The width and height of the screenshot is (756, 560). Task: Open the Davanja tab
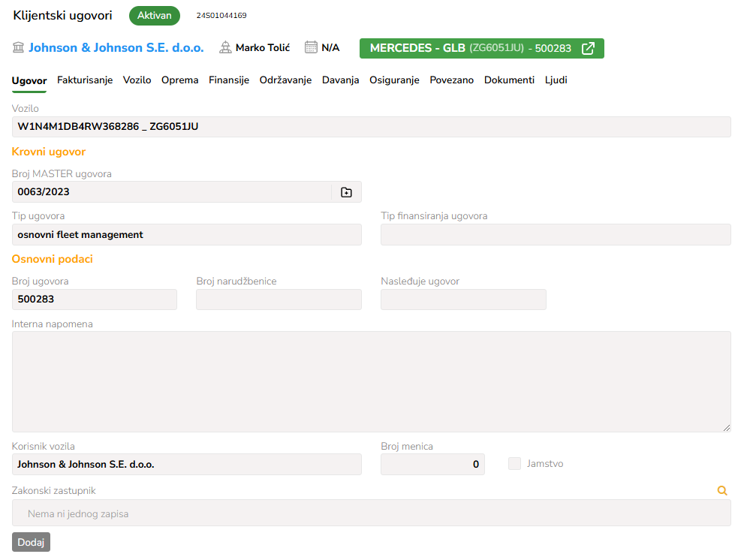coord(340,80)
